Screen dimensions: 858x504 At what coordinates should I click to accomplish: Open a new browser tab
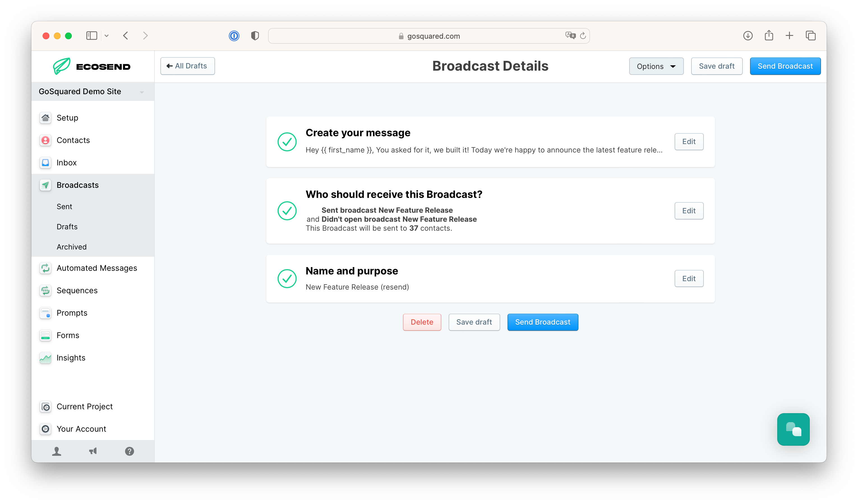coord(790,36)
